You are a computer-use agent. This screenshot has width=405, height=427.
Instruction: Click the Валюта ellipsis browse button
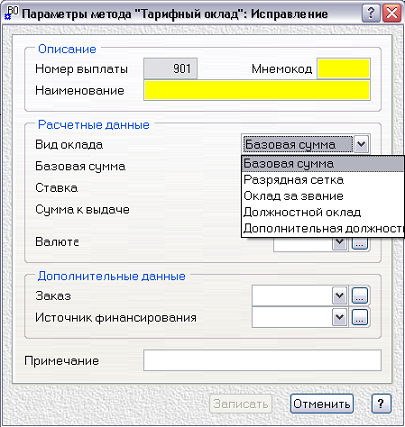360,244
